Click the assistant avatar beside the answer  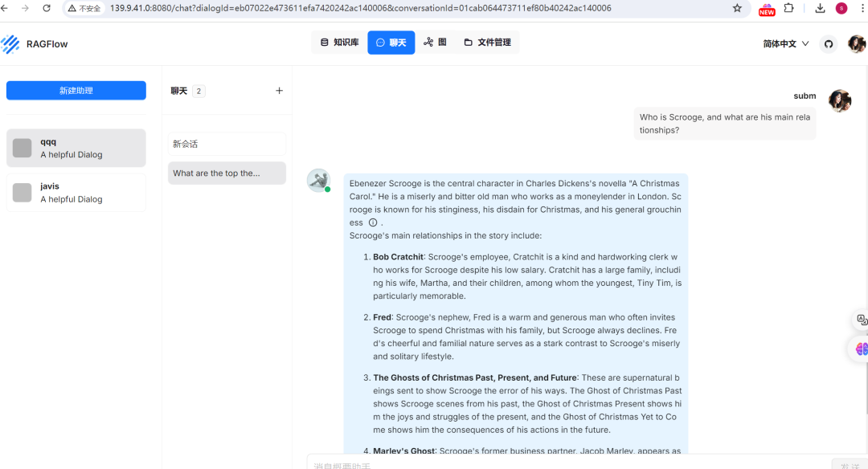318,179
